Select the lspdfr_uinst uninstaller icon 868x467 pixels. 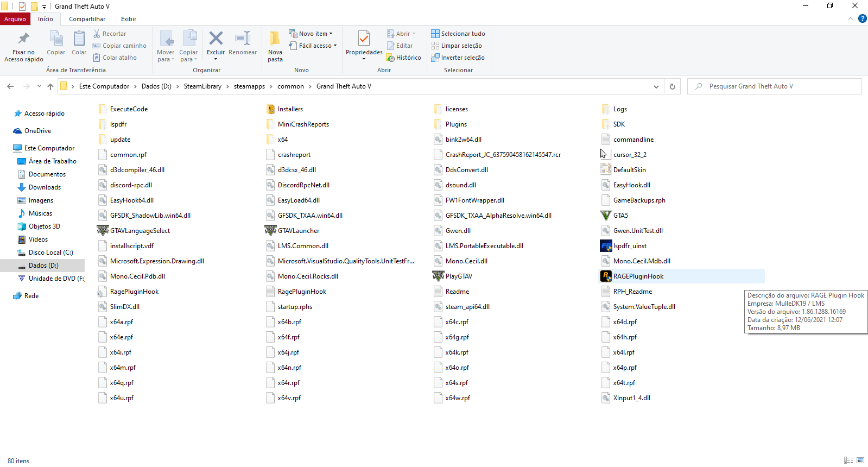[606, 245]
